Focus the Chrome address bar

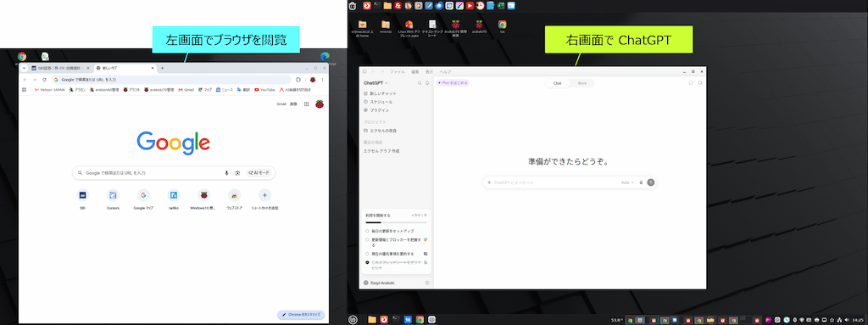point(170,80)
